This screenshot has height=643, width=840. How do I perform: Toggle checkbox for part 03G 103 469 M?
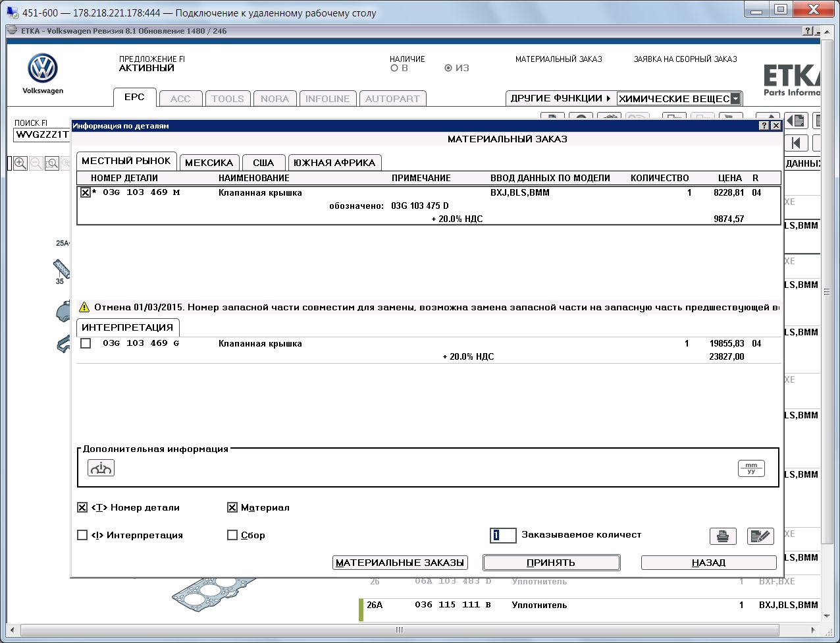pos(85,193)
